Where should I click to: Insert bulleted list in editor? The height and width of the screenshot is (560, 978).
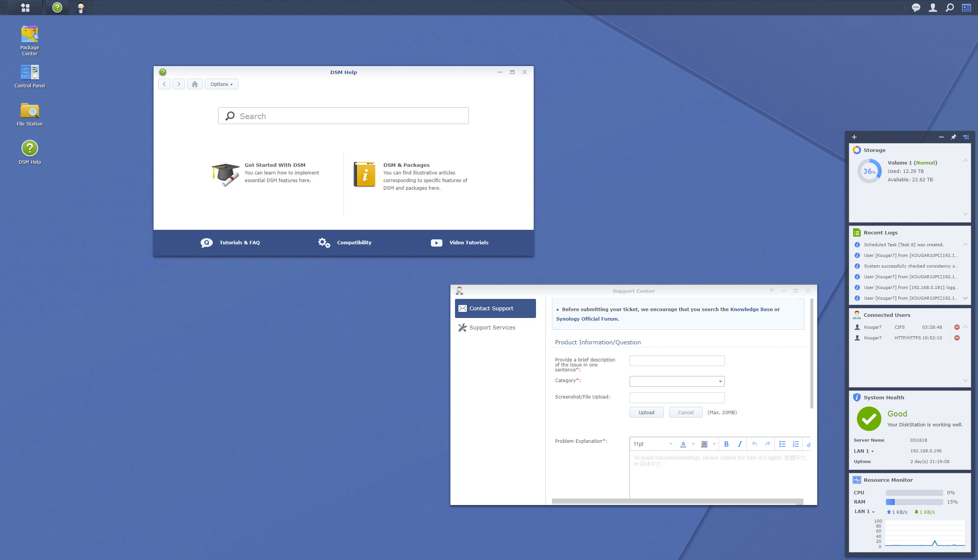(x=782, y=444)
